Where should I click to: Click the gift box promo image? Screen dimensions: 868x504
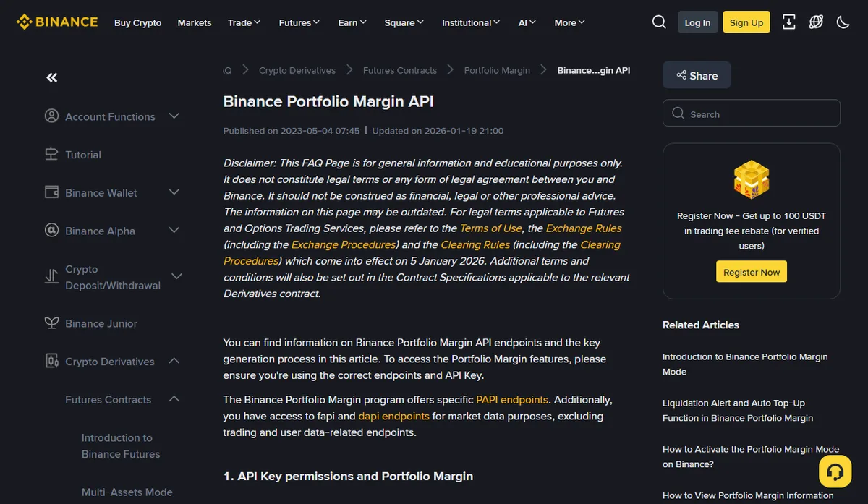click(x=752, y=180)
